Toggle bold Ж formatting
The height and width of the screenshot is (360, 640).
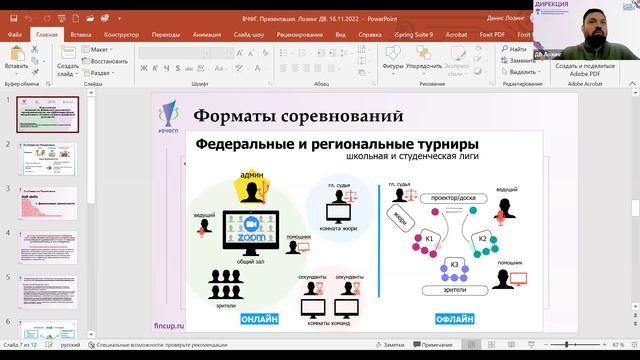pos(144,68)
